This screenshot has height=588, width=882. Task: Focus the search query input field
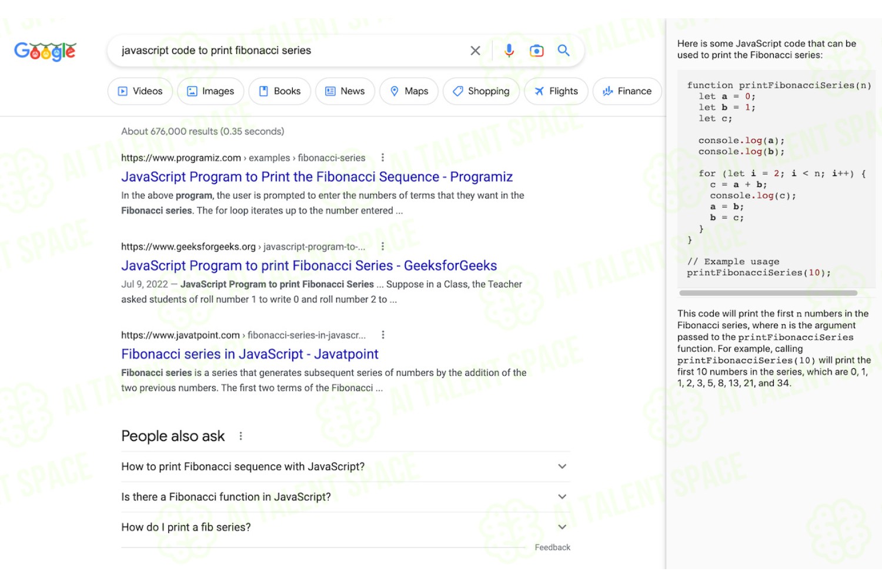[x=291, y=51]
